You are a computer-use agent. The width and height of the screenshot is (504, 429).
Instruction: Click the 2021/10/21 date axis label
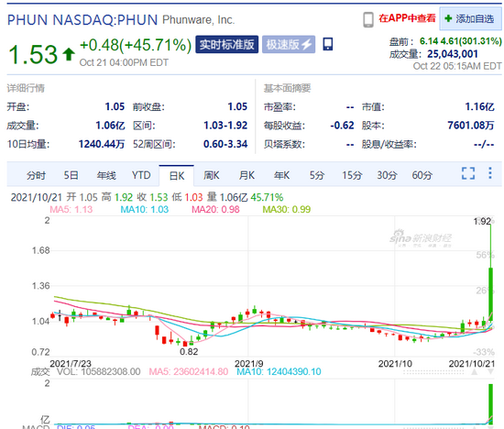pyautogui.click(x=472, y=364)
